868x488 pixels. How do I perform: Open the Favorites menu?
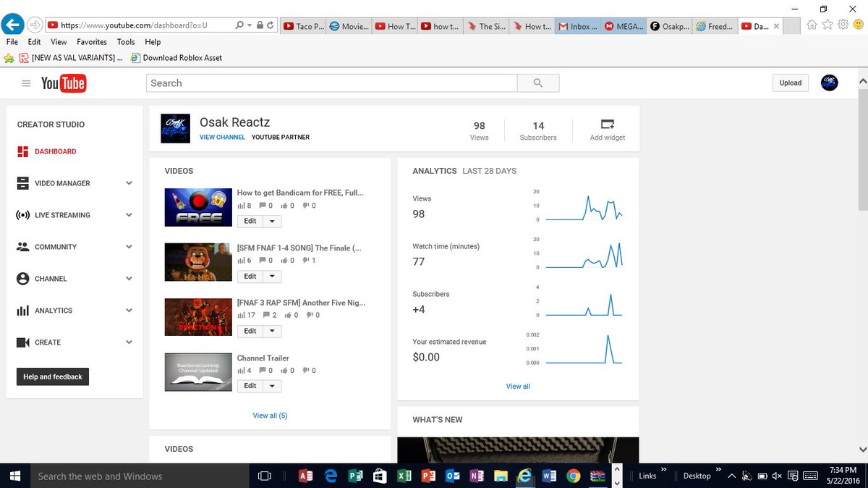click(92, 42)
